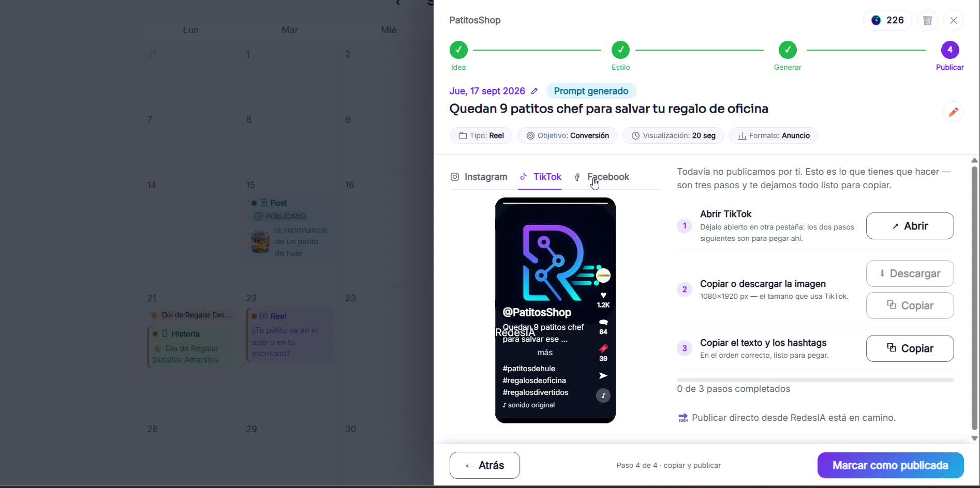Select the TikTok preview tab
Image resolution: width=980 pixels, height=488 pixels.
coord(540,177)
